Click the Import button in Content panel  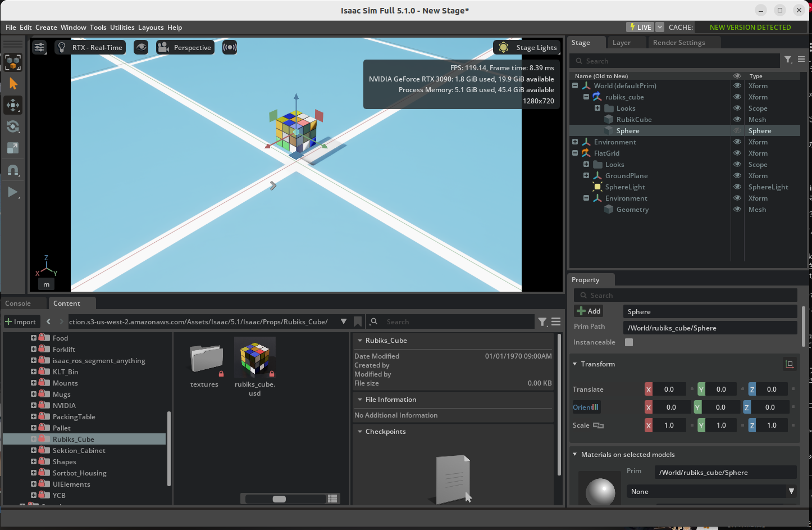(x=21, y=321)
